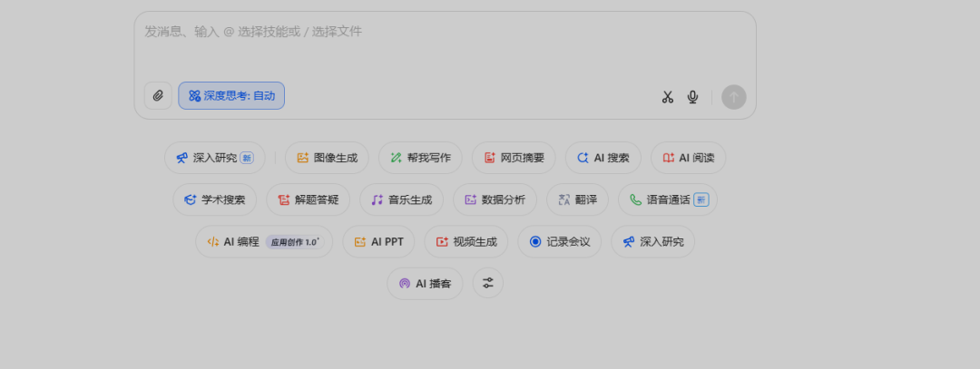
Task: Open the AI 播客 skill chip
Action: (x=425, y=284)
